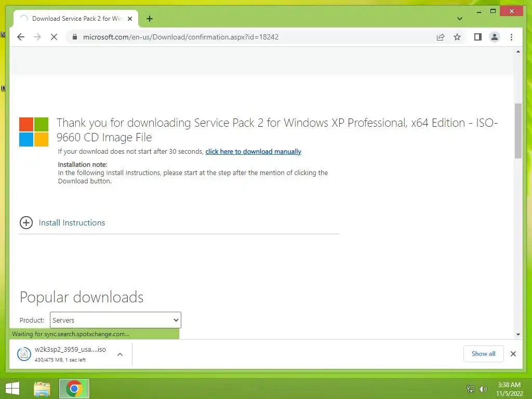Image resolution: width=532 pixels, height=399 pixels.
Task: Select the Download Service Pack 2 tab
Action: click(x=76, y=19)
